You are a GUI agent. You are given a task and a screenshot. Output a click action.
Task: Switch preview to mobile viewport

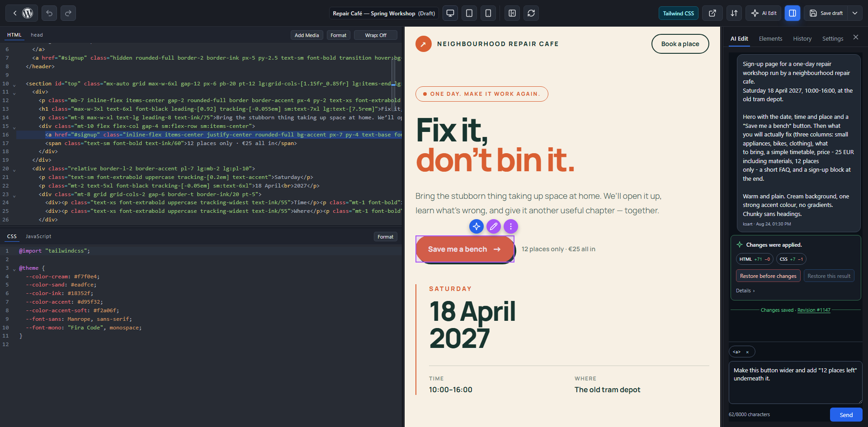pyautogui.click(x=488, y=13)
